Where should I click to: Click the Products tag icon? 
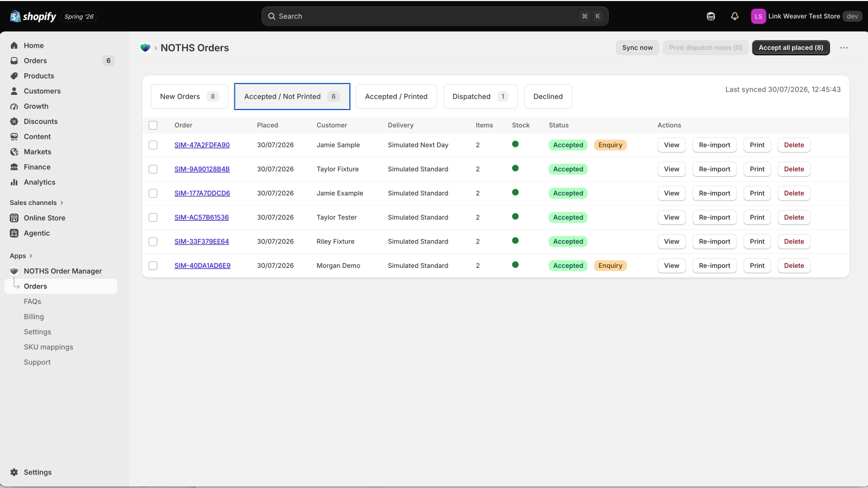[x=14, y=76]
